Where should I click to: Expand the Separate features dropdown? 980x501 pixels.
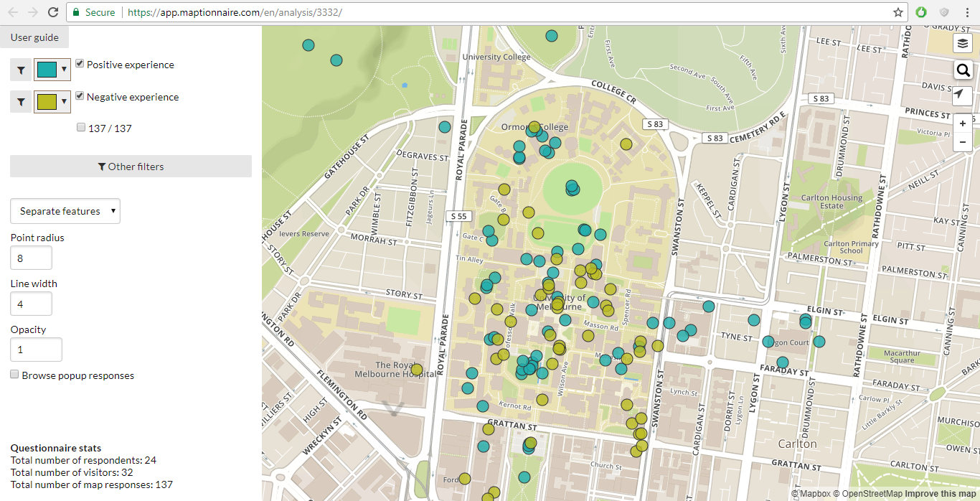click(65, 211)
